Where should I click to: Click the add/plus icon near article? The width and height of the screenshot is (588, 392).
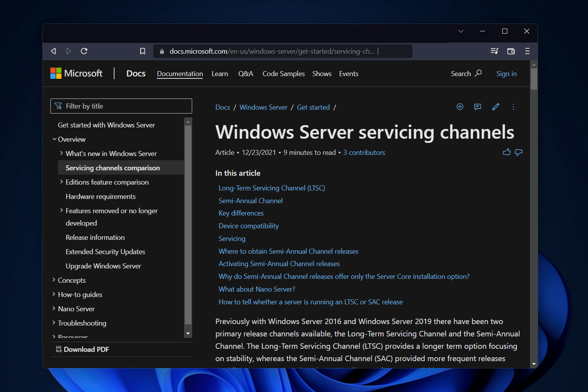460,107
